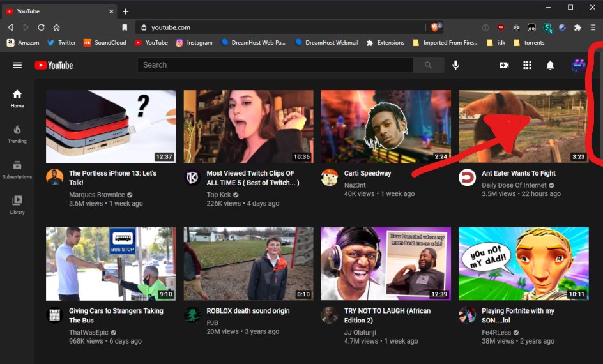Viewport: 603px width, 364px height.
Task: Start voice search with the microphone icon
Action: [455, 65]
